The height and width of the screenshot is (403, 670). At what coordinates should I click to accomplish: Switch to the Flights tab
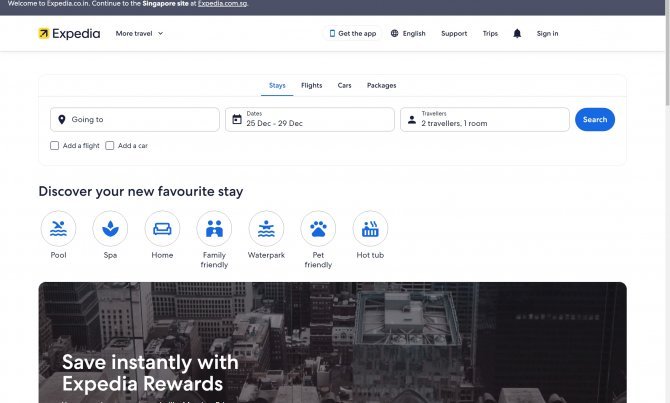coord(311,85)
